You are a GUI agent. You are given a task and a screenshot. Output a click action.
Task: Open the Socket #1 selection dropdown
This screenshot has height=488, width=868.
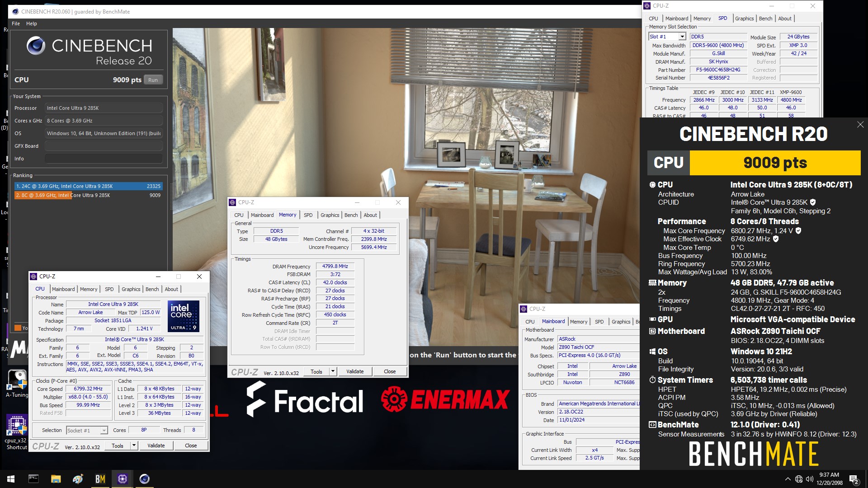104,431
